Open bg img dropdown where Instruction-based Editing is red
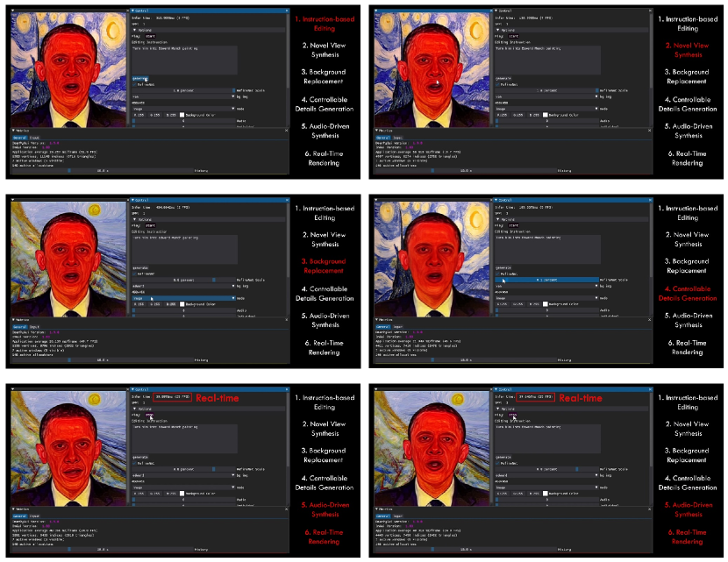This screenshot has height=562, width=728. pyautogui.click(x=183, y=96)
